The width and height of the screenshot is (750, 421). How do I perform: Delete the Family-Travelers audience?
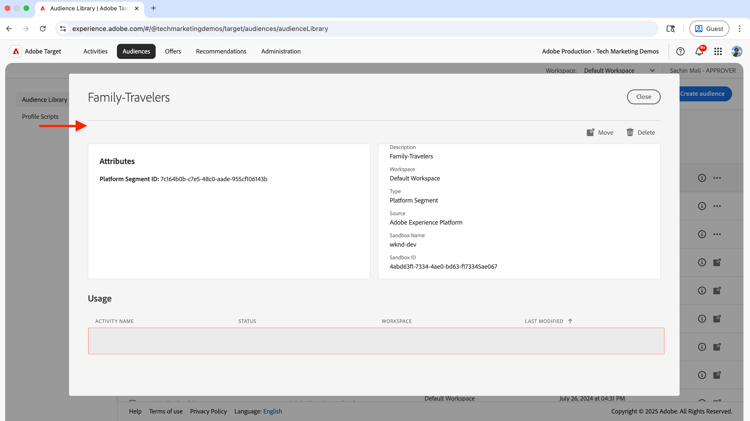(x=640, y=133)
